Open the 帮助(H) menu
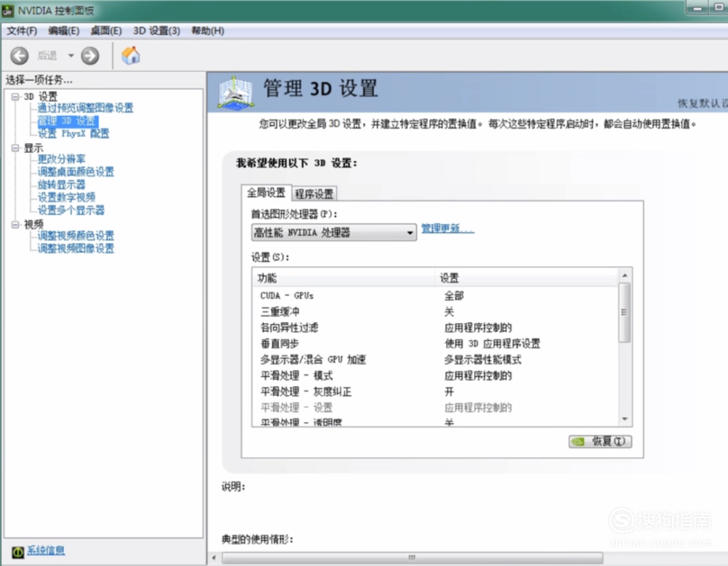The width and height of the screenshot is (728, 566). coord(208,30)
